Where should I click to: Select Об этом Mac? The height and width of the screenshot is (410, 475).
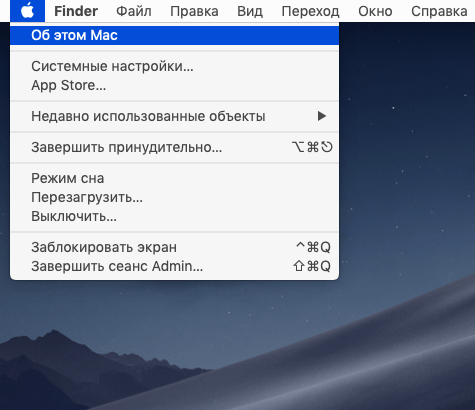(x=174, y=35)
